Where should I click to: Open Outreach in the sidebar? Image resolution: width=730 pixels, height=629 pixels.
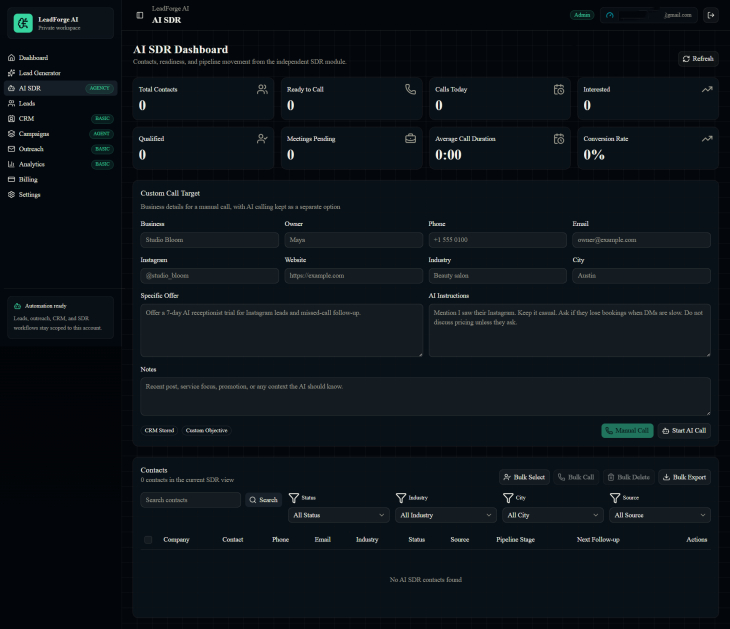(61, 149)
